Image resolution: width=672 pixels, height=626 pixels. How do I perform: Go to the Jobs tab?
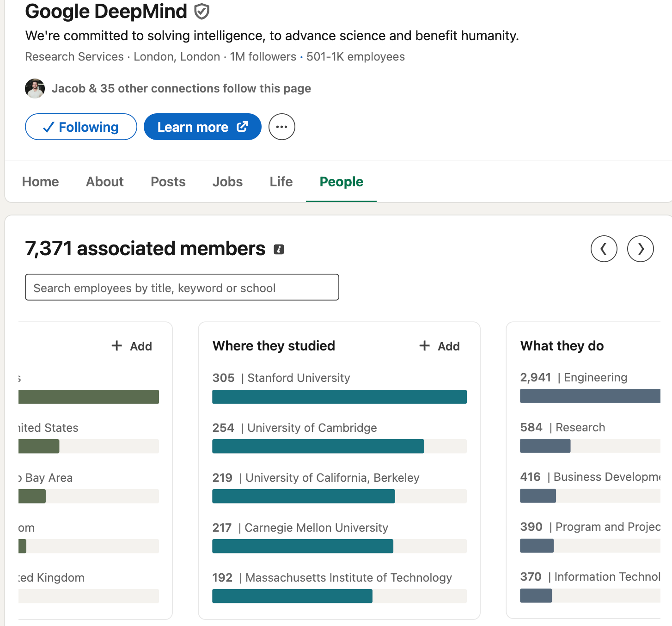click(227, 182)
